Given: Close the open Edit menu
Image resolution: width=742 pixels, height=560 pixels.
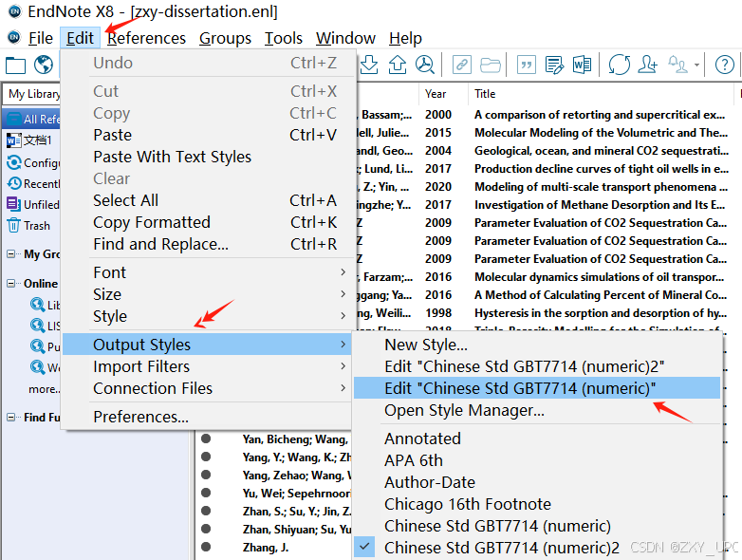Looking at the screenshot, I should click(80, 38).
